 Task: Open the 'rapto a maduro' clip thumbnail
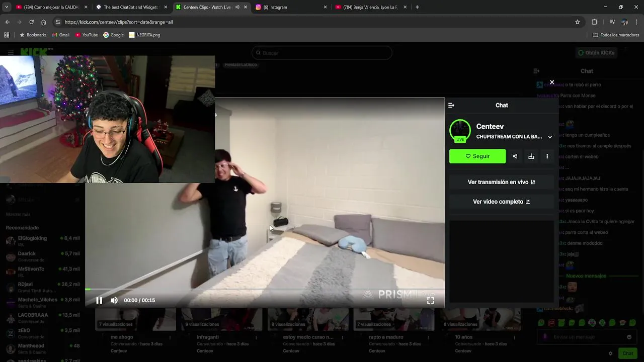coord(394,319)
